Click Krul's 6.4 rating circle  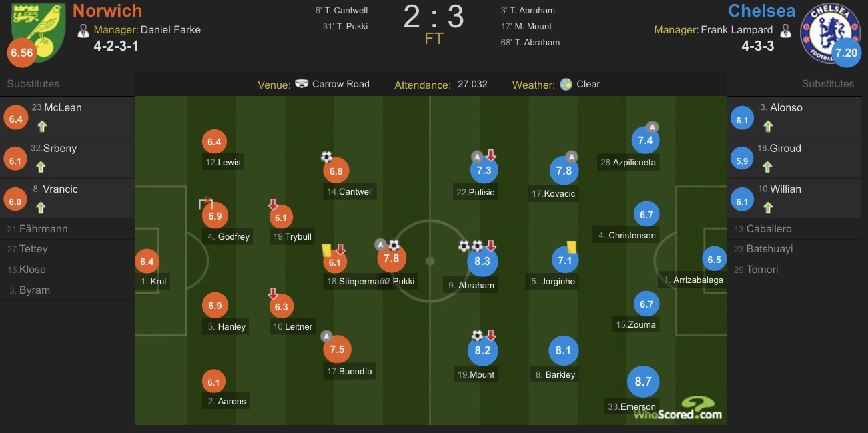147,262
